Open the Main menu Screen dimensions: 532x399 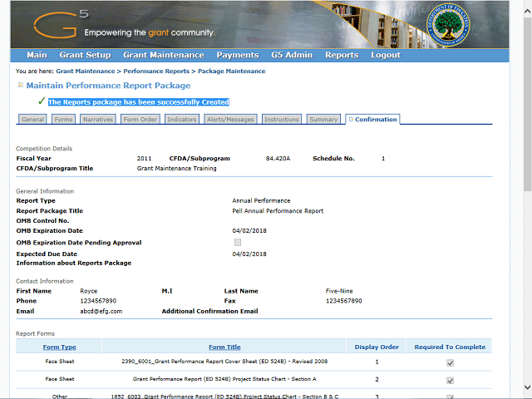click(x=37, y=55)
